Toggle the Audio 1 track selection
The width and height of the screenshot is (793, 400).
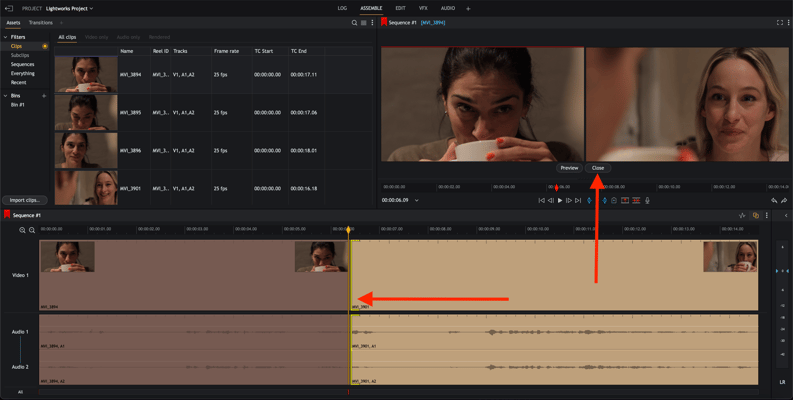20,331
